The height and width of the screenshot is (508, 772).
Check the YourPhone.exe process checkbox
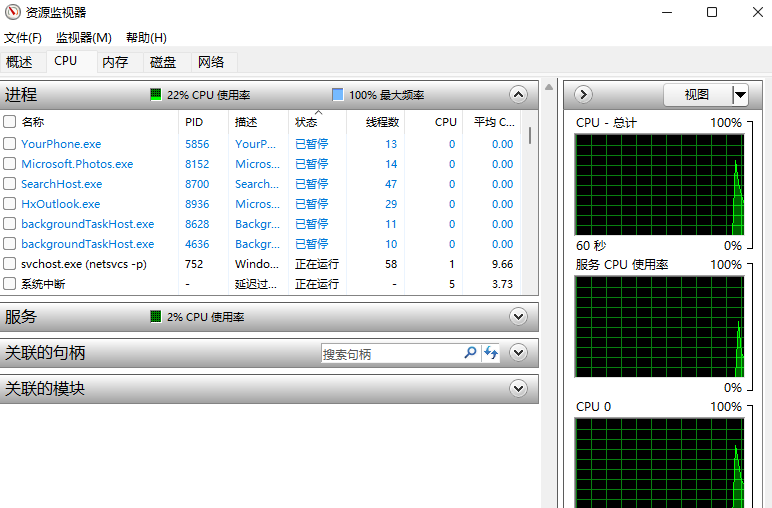[x=10, y=144]
